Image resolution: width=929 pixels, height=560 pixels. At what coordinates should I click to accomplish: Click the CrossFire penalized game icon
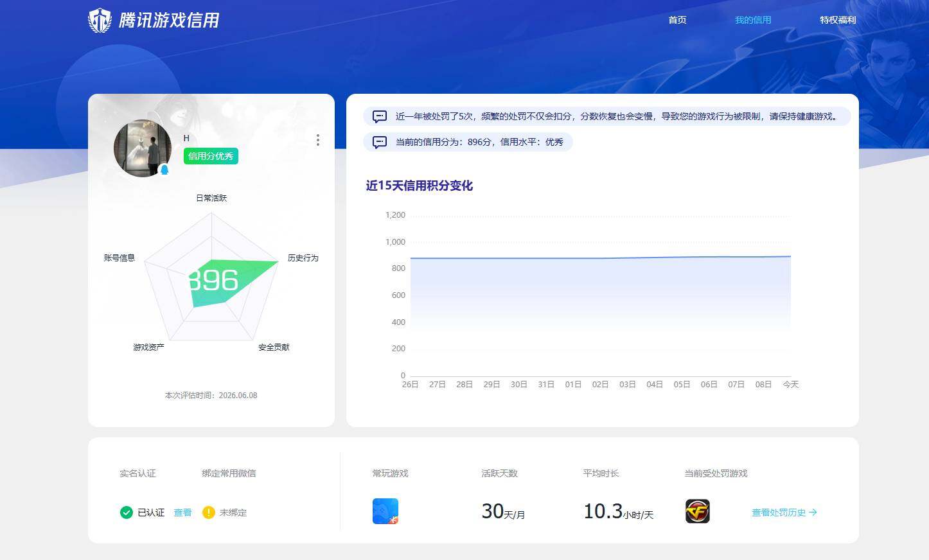(x=698, y=511)
